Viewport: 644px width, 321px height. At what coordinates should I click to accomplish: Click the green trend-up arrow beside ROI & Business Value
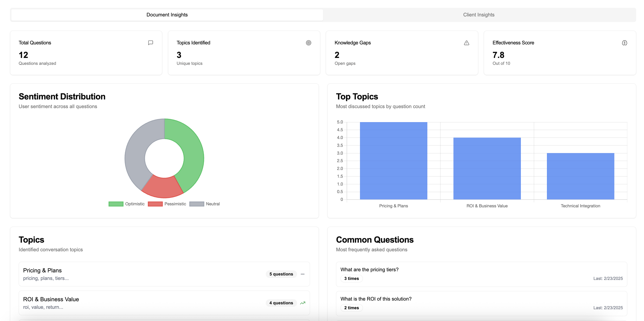[x=303, y=303]
